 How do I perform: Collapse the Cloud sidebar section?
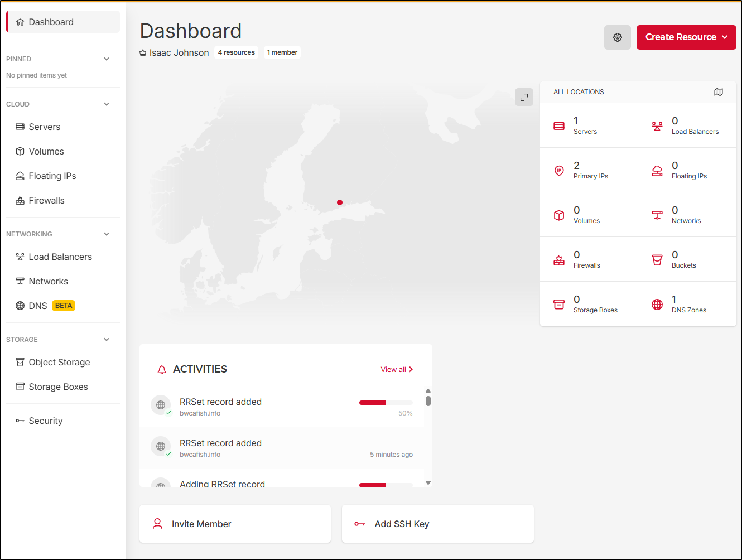point(107,104)
